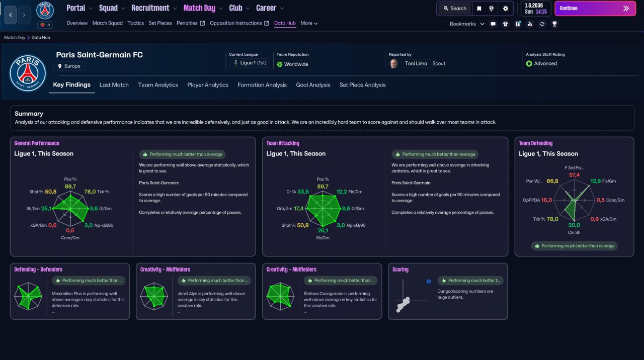
Task: Open settings gear icon
Action: pos(505,9)
